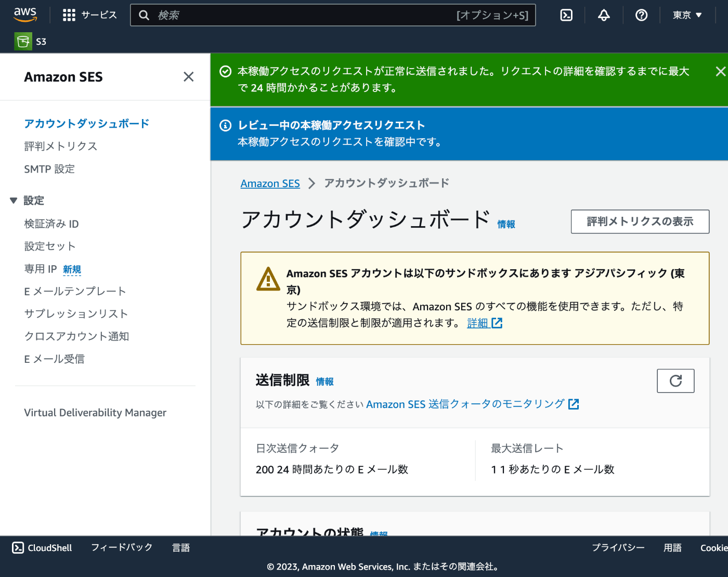Click the 最大送信レート label
The image size is (728, 577).
(x=527, y=448)
